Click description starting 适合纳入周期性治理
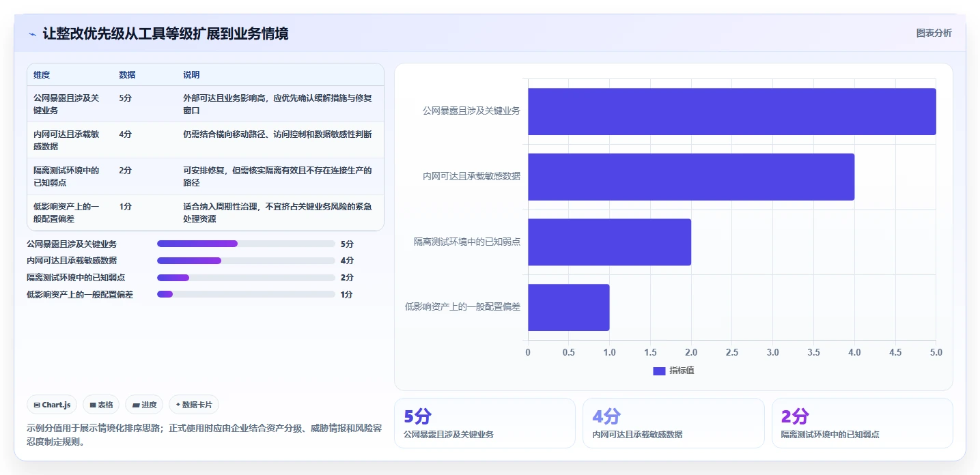The width and height of the screenshot is (980, 475). point(277,212)
